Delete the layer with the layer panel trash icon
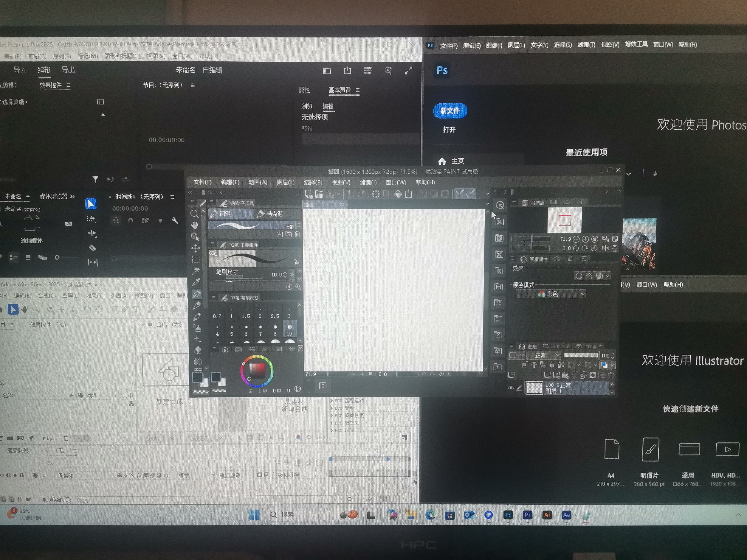Image resolution: width=747 pixels, height=560 pixels. point(611,375)
